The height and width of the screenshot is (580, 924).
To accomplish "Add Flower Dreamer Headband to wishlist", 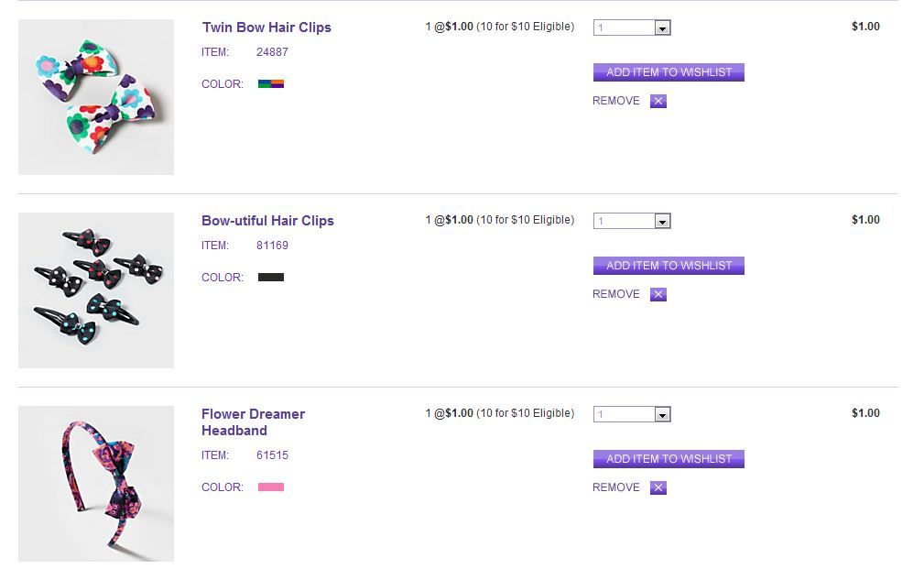I will pyautogui.click(x=669, y=459).
